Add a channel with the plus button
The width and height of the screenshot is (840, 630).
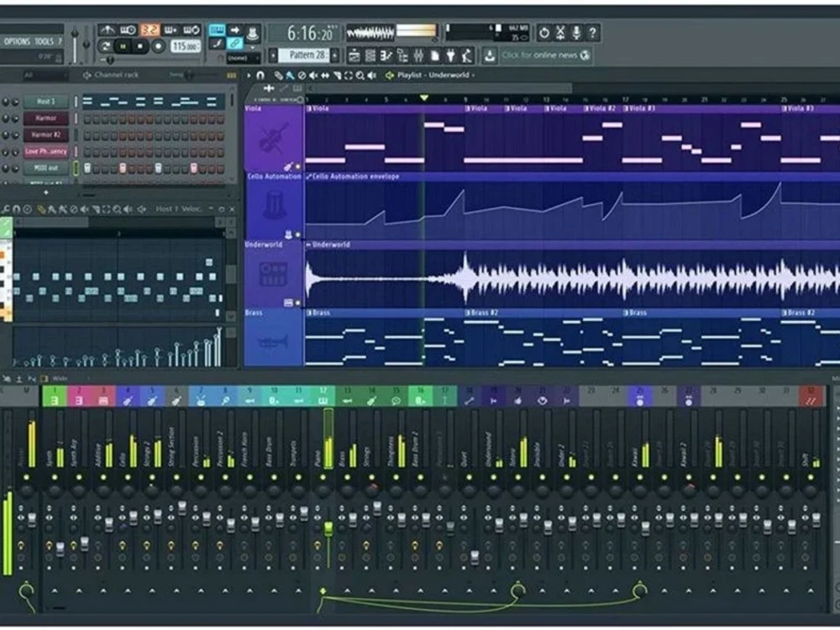pyautogui.click(x=46, y=192)
